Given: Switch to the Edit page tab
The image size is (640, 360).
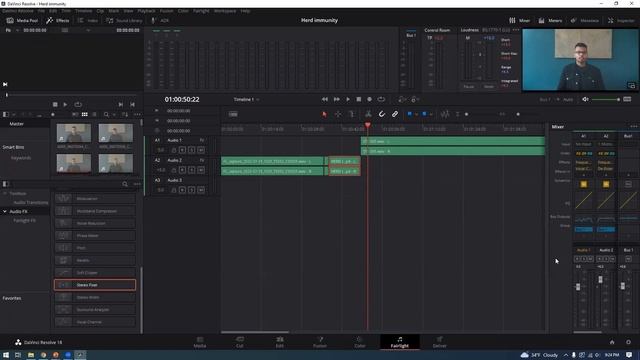Looking at the screenshot, I should pyautogui.click(x=280, y=342).
